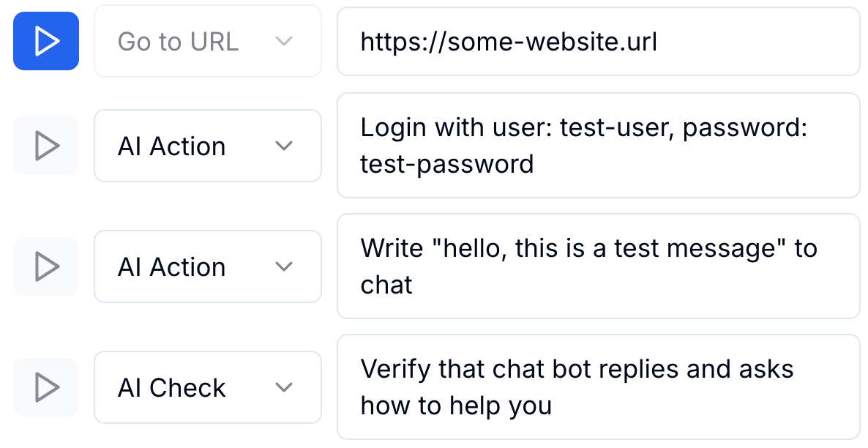Run the chat message AI Action step
This screenshot has width=868, height=448.
[x=46, y=266]
